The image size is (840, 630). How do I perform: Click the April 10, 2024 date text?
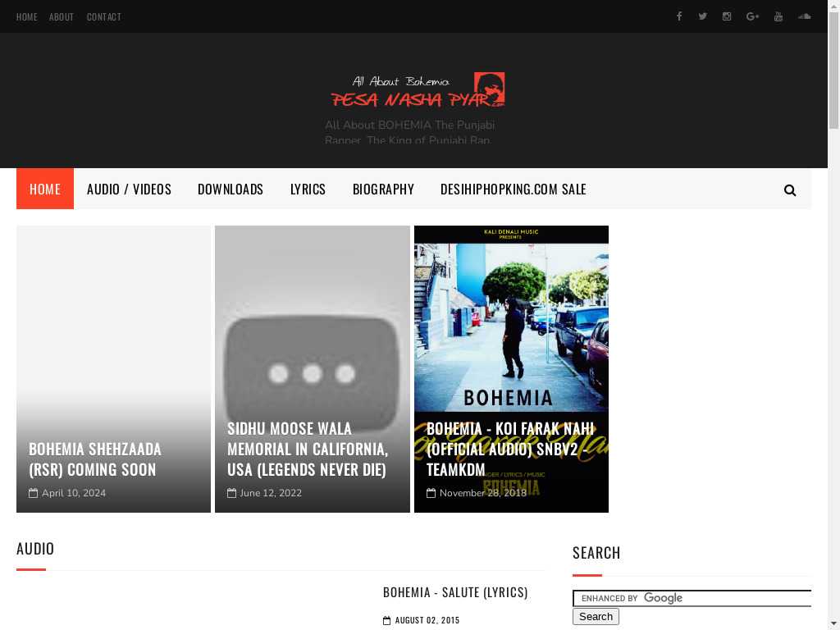(x=74, y=493)
